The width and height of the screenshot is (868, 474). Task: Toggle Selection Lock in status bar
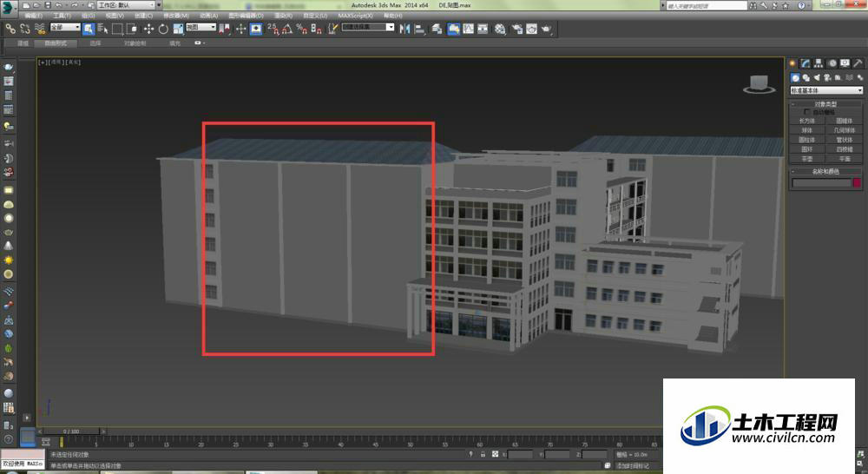[483, 454]
